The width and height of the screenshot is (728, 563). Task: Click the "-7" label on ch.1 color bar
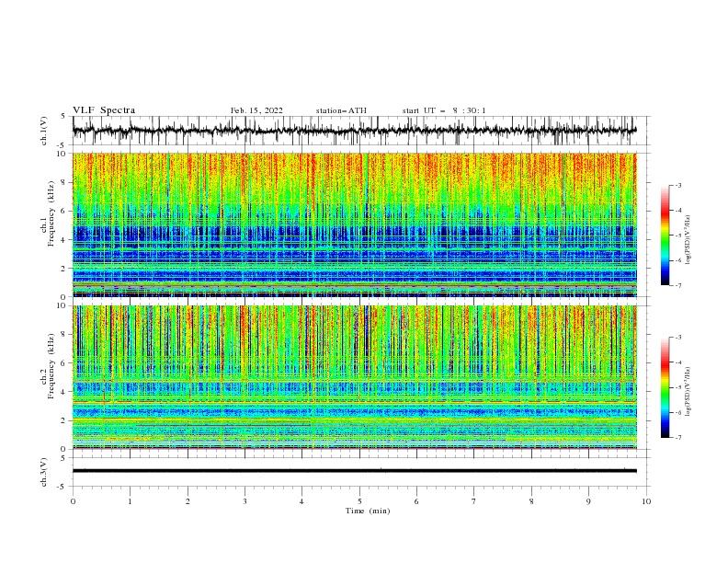pos(678,285)
